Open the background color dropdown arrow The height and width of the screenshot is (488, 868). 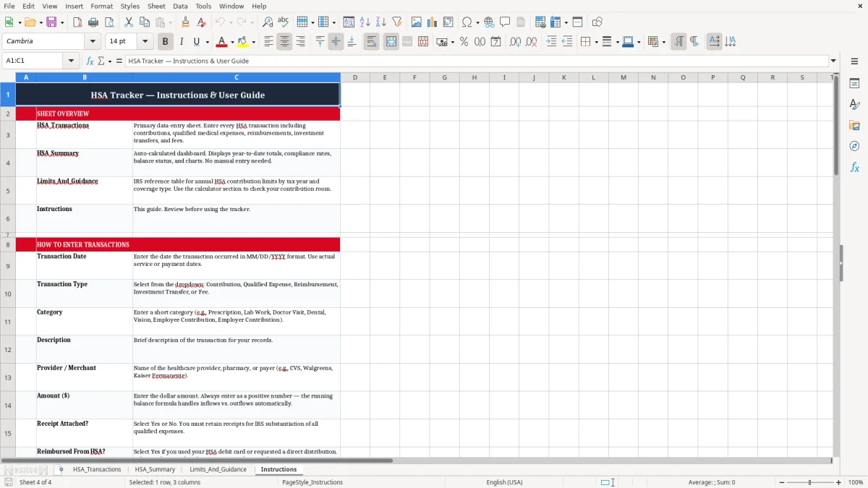(x=253, y=42)
